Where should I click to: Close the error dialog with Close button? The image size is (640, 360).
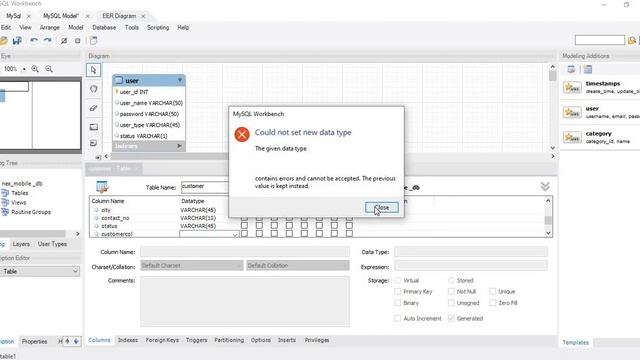click(382, 207)
